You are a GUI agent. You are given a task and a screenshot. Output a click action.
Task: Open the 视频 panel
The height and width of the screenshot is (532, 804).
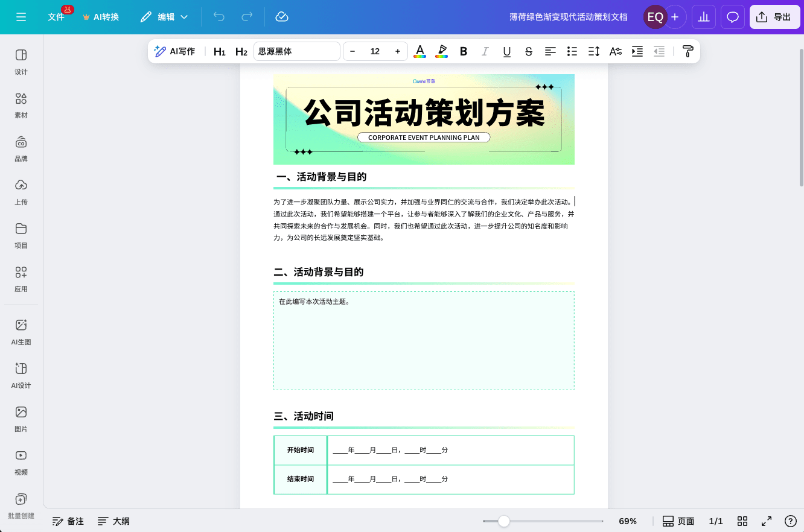click(x=21, y=463)
